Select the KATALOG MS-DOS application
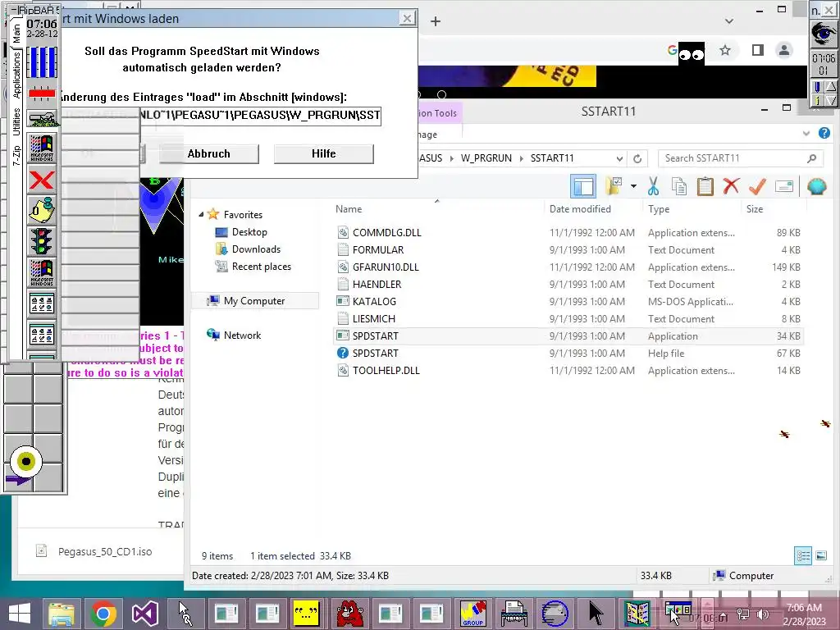The width and height of the screenshot is (840, 630). point(374,302)
